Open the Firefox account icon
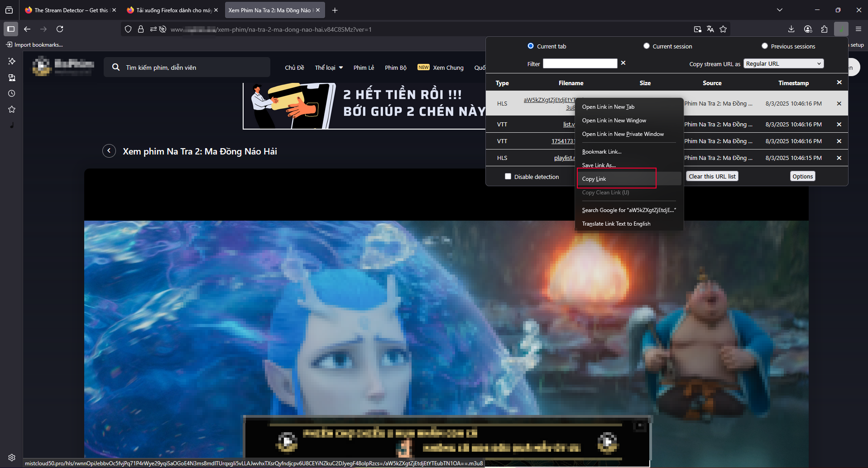 click(808, 29)
